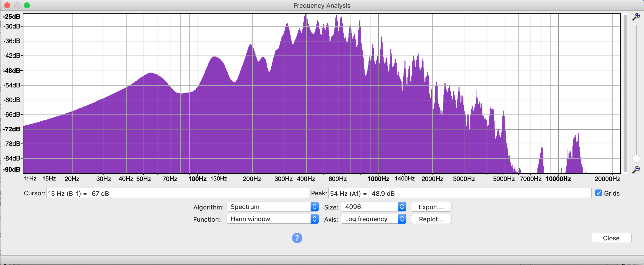Viewport: 644px width, 265px height.
Task: Click the red window close button
Action: [7, 5]
